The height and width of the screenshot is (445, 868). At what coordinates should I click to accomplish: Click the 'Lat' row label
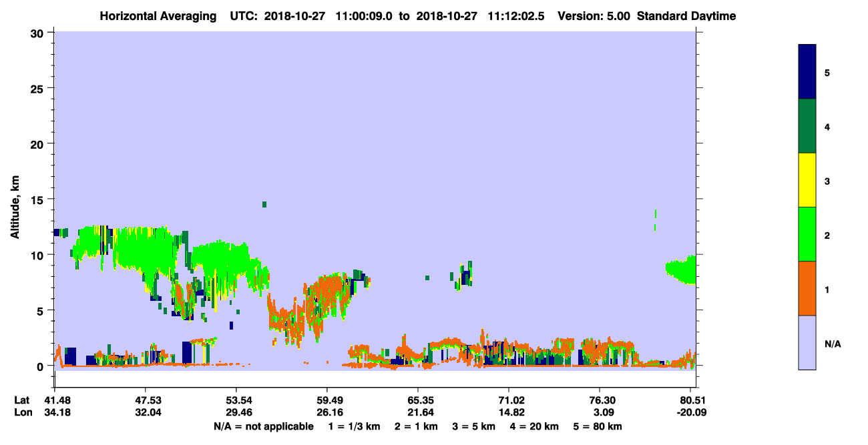tap(22, 400)
